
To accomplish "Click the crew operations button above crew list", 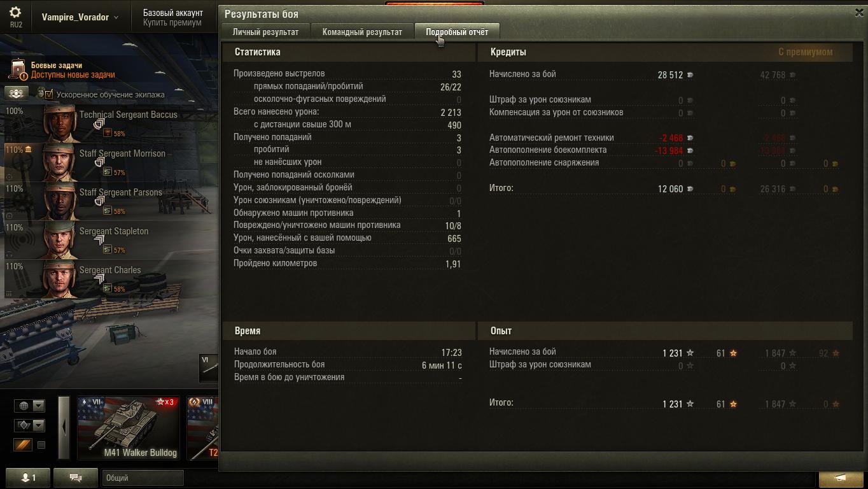I will click(16, 94).
